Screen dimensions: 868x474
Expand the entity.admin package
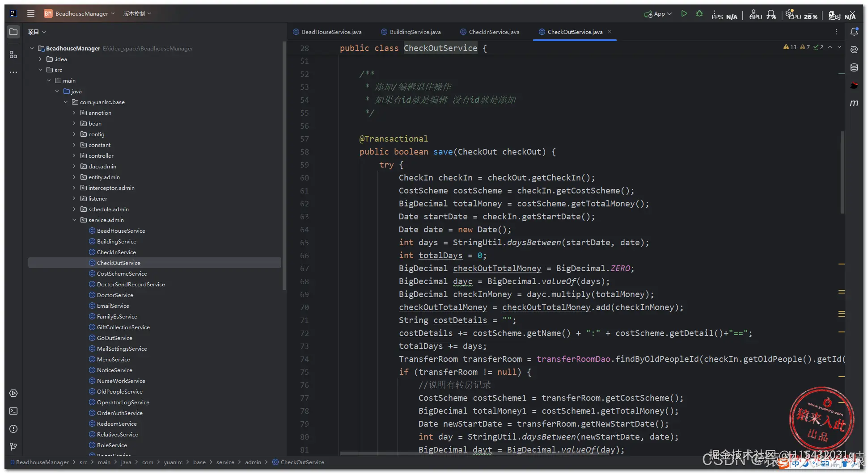point(74,177)
